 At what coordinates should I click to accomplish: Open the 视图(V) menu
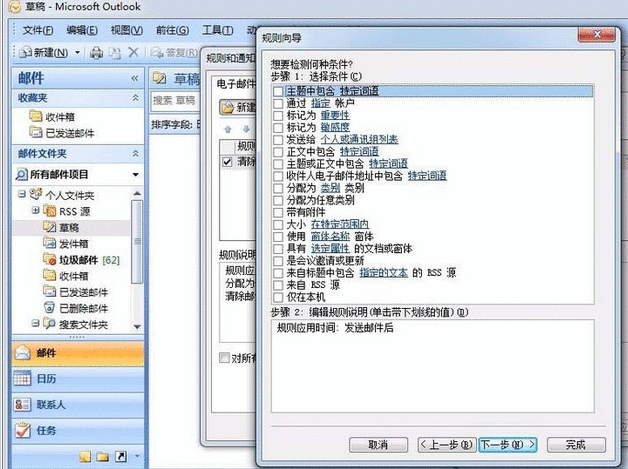pyautogui.click(x=127, y=30)
